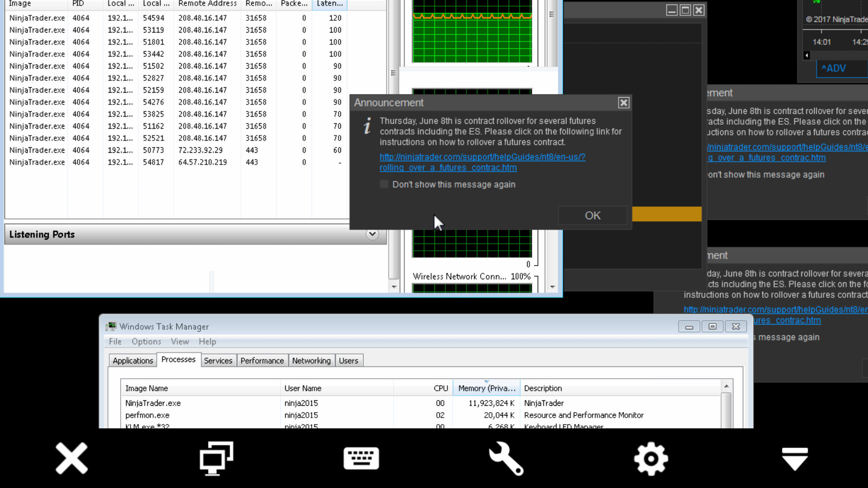Image resolution: width=868 pixels, height=488 pixels.
Task: Hide toolbar with down-arrow icon
Action: tap(795, 458)
